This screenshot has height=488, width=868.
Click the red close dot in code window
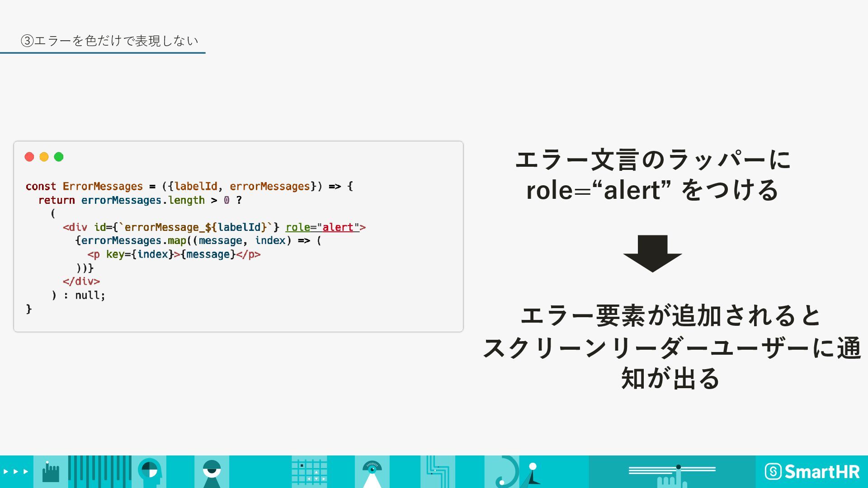[29, 157]
